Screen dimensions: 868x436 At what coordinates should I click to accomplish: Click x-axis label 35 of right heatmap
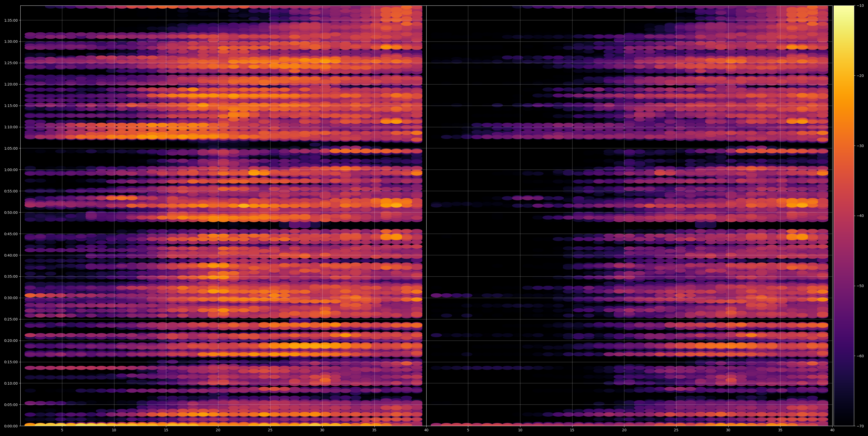(x=780, y=430)
